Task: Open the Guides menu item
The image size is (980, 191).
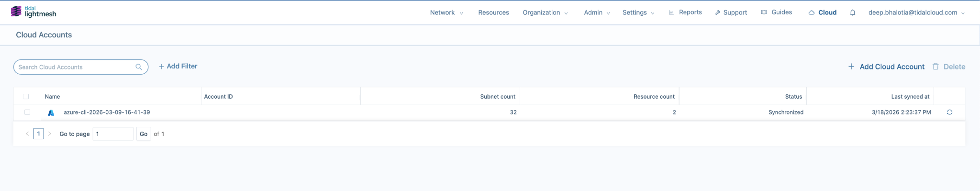Action: pyautogui.click(x=776, y=12)
